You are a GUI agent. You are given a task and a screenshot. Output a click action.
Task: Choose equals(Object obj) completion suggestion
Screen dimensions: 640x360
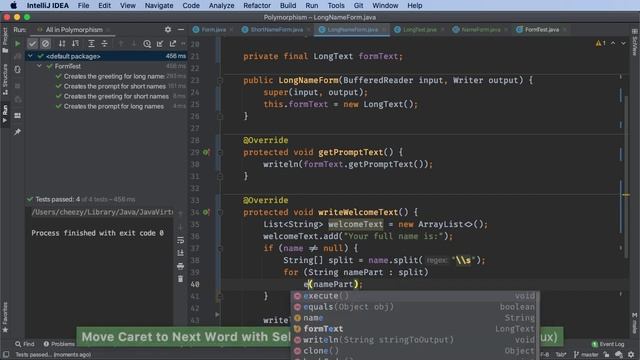tap(415, 307)
